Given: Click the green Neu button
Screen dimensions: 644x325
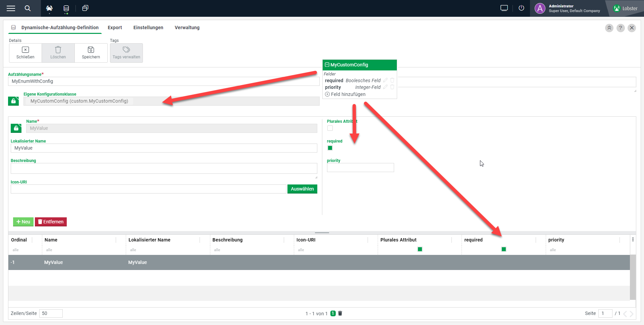Looking at the screenshot, I should 23,222.
